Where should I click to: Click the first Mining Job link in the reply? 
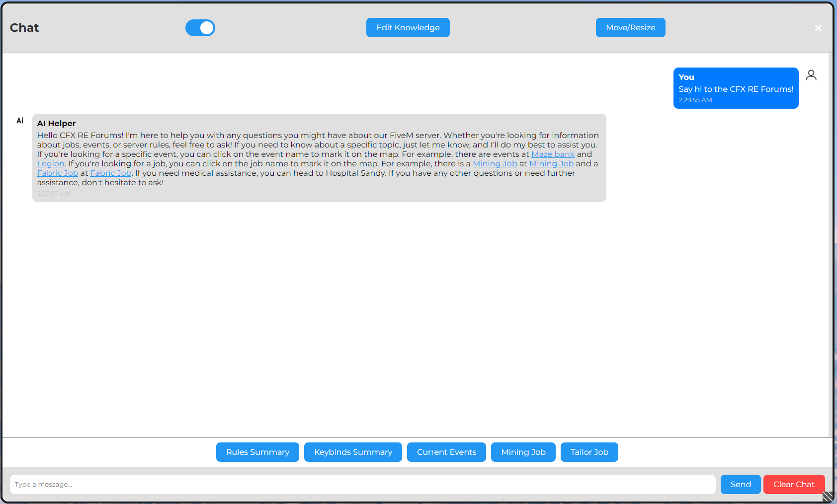495,164
